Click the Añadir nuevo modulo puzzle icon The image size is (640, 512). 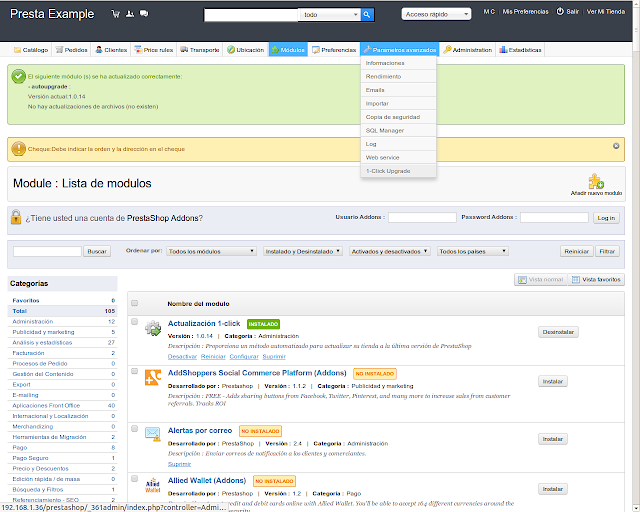pyautogui.click(x=596, y=181)
